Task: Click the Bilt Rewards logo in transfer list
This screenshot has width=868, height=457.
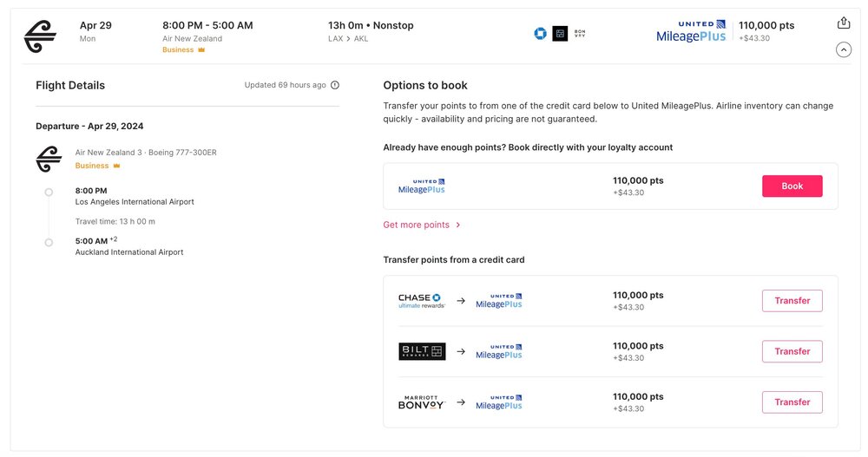Action: click(421, 351)
